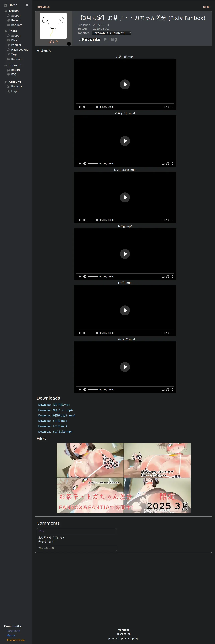The image size is (215, 644).
Task: Open Popular posts page
Action: 14,45
